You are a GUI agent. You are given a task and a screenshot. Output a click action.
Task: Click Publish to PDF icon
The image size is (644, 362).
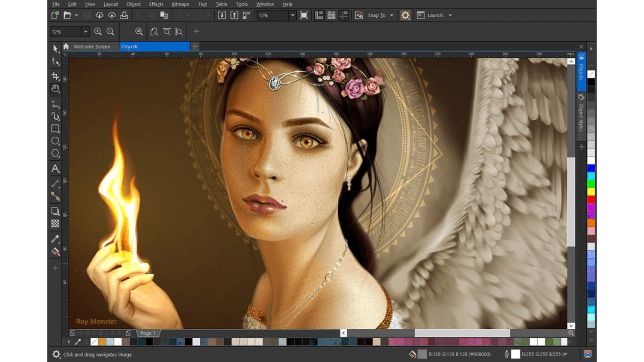pyautogui.click(x=246, y=16)
